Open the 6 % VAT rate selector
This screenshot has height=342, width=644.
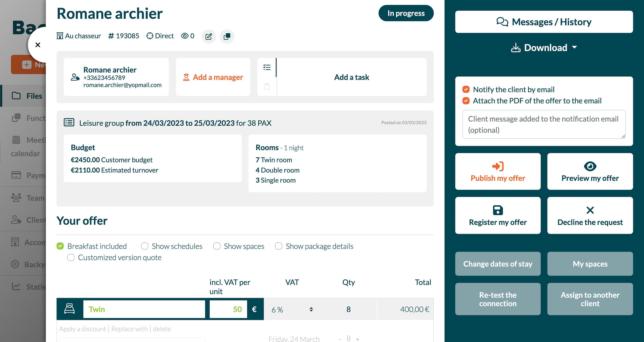click(x=292, y=310)
